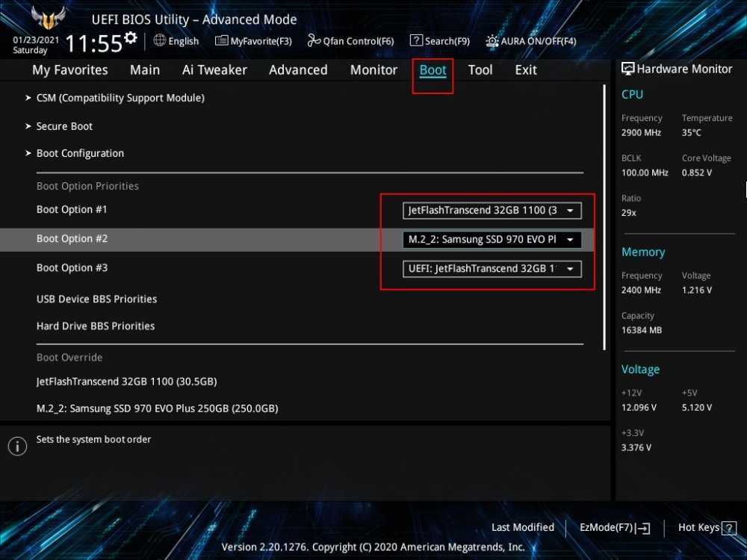Screen dimensions: 747x560
Task: Expand the Boot Configuration submenu
Action: 80,153
